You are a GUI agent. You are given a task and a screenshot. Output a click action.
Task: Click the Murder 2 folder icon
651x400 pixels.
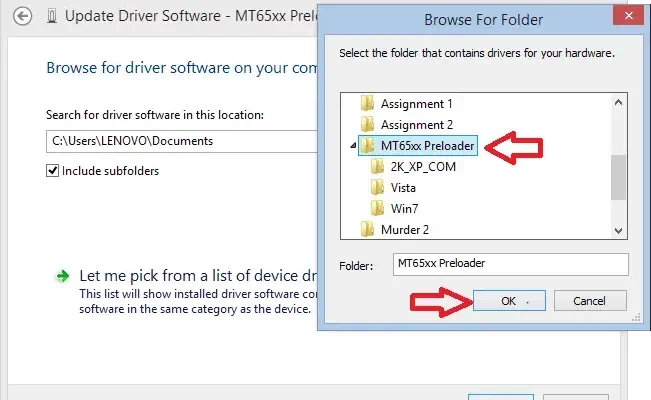[x=367, y=230]
